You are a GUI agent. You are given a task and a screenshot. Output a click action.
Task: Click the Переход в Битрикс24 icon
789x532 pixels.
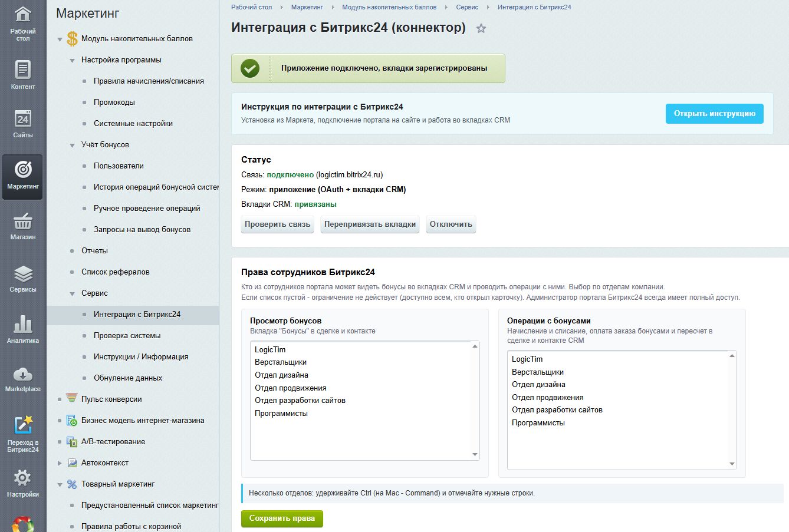pos(23,425)
